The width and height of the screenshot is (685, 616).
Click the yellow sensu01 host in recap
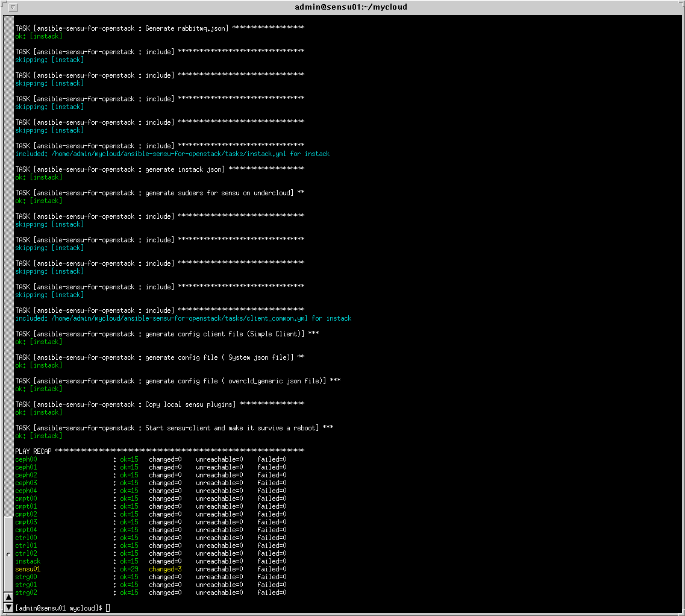click(x=28, y=569)
